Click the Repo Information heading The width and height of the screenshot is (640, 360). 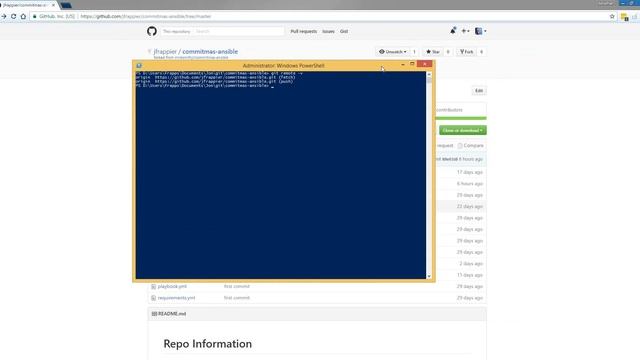click(207, 344)
